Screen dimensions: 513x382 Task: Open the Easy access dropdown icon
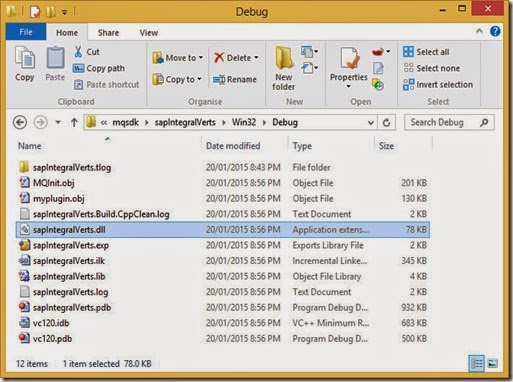point(309,68)
